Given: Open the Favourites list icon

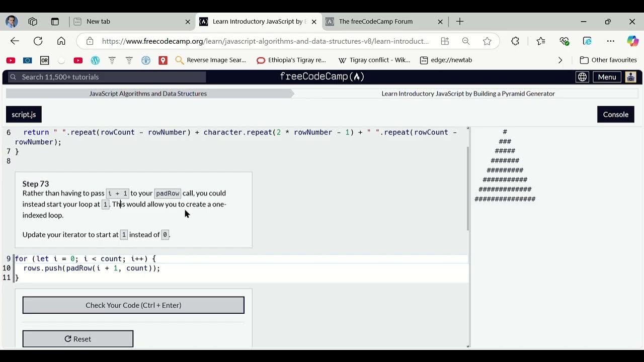Looking at the screenshot, I should pos(541,41).
